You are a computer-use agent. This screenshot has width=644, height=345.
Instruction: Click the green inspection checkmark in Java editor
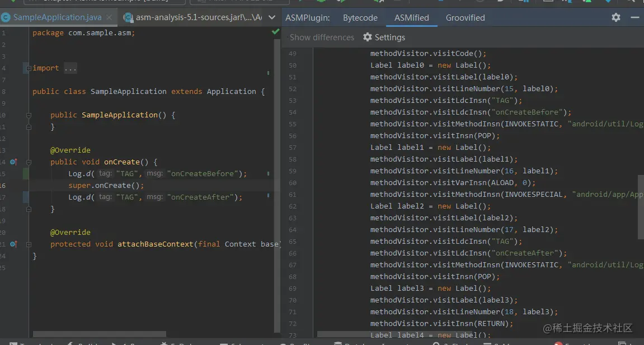tap(276, 31)
